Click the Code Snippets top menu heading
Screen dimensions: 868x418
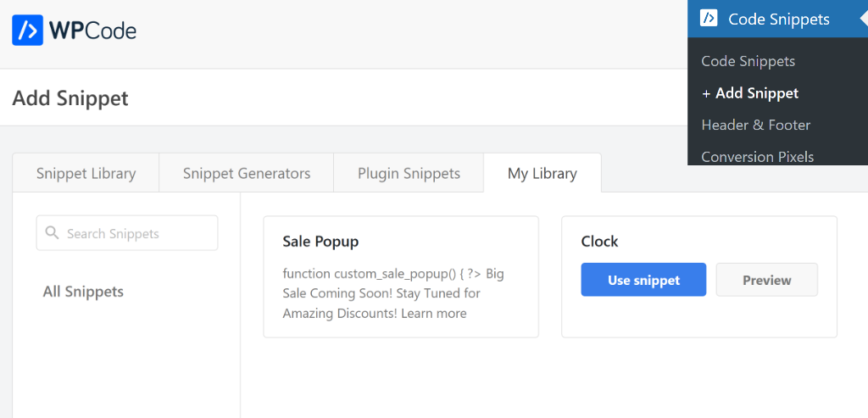(778, 19)
